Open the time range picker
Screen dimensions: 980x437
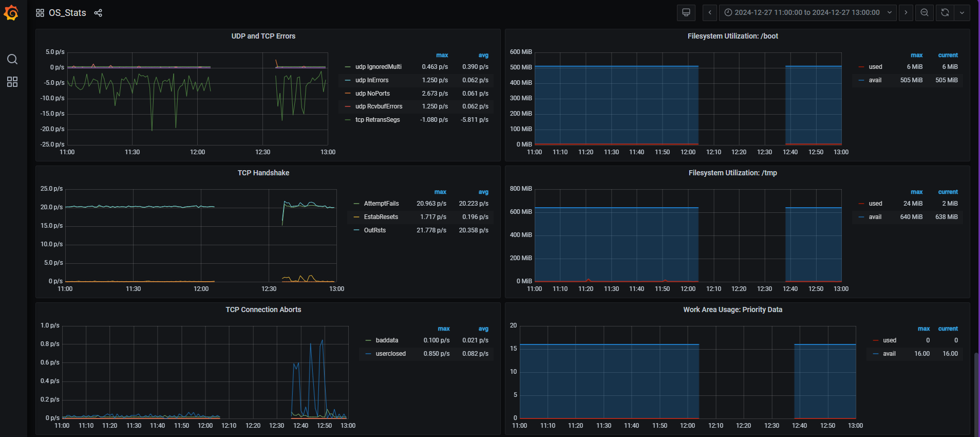[808, 13]
